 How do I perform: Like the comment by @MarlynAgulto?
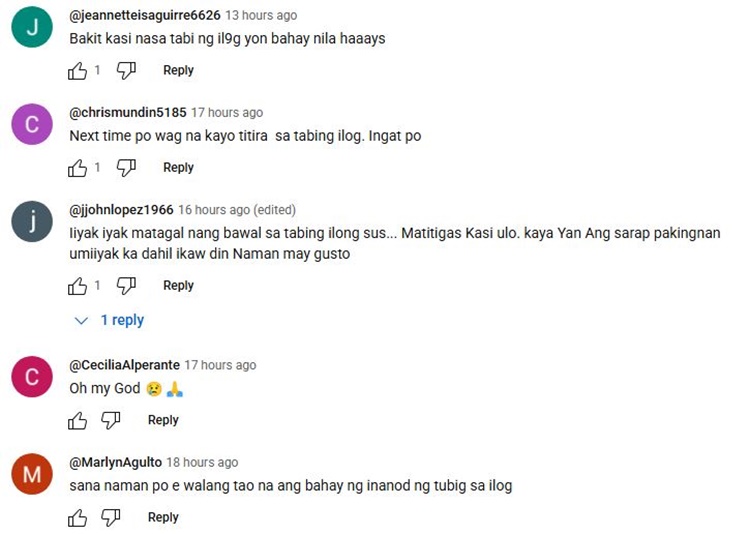pos(77,518)
